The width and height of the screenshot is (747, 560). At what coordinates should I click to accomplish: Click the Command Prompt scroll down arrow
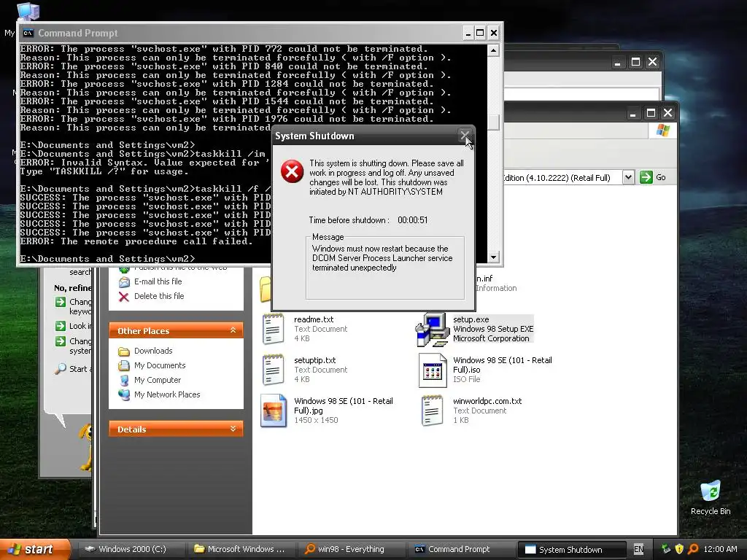coord(494,257)
